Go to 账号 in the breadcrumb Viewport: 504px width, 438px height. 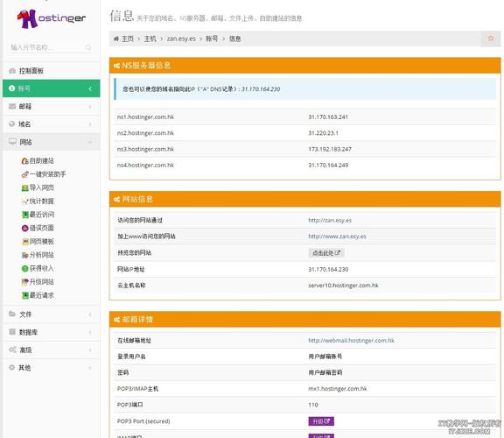click(x=212, y=39)
